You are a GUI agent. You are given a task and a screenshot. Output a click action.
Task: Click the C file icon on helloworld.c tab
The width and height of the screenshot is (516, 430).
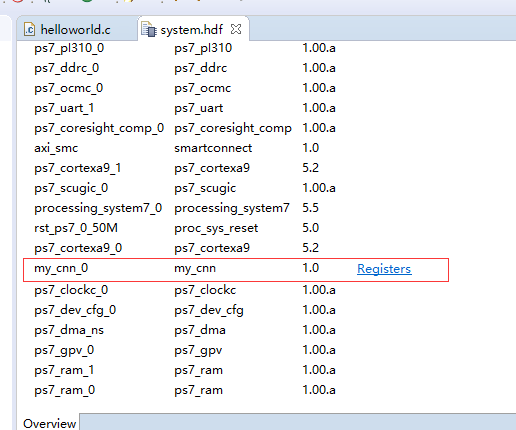click(30, 30)
